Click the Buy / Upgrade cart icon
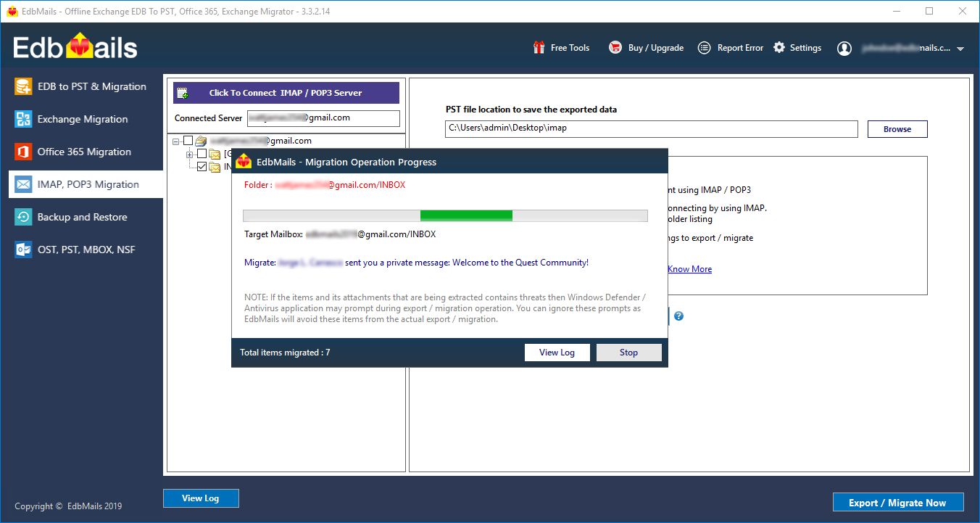 [x=615, y=48]
